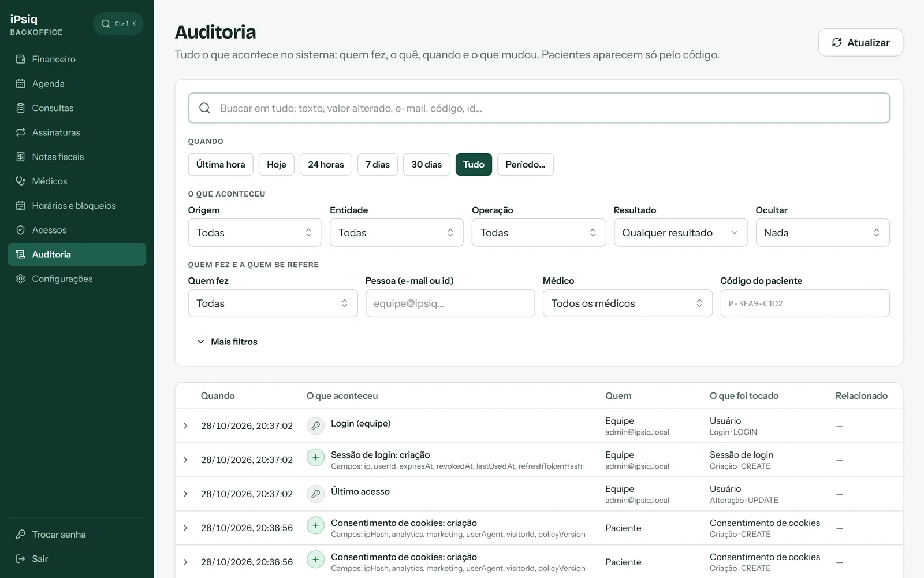Click the Ctrl K search pill
The width and height of the screenshot is (924, 578).
[118, 24]
